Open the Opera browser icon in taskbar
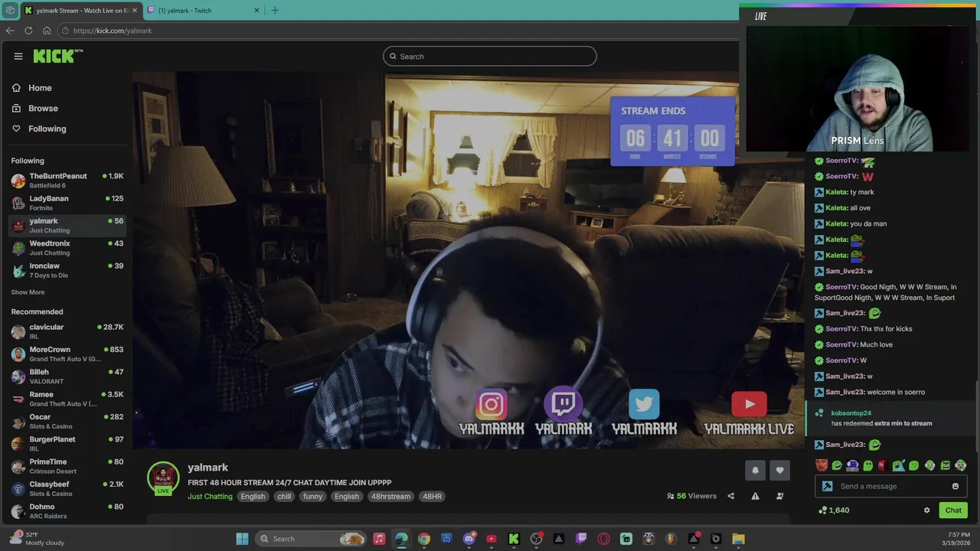 603,539
